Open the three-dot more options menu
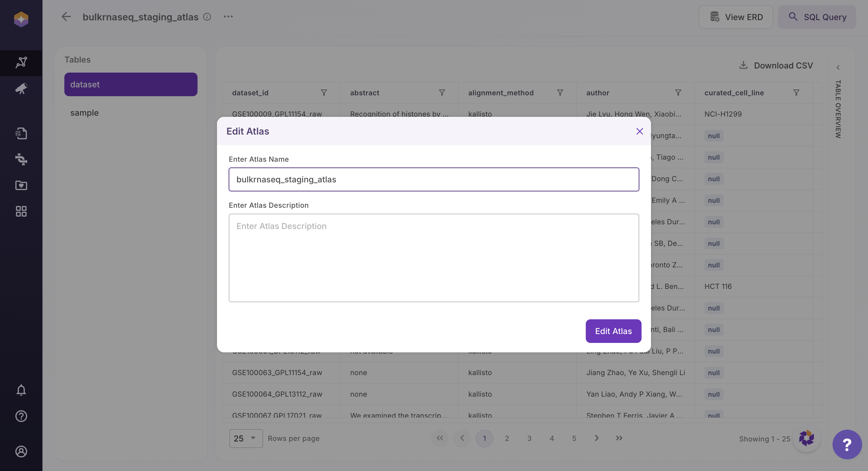 pyautogui.click(x=228, y=17)
